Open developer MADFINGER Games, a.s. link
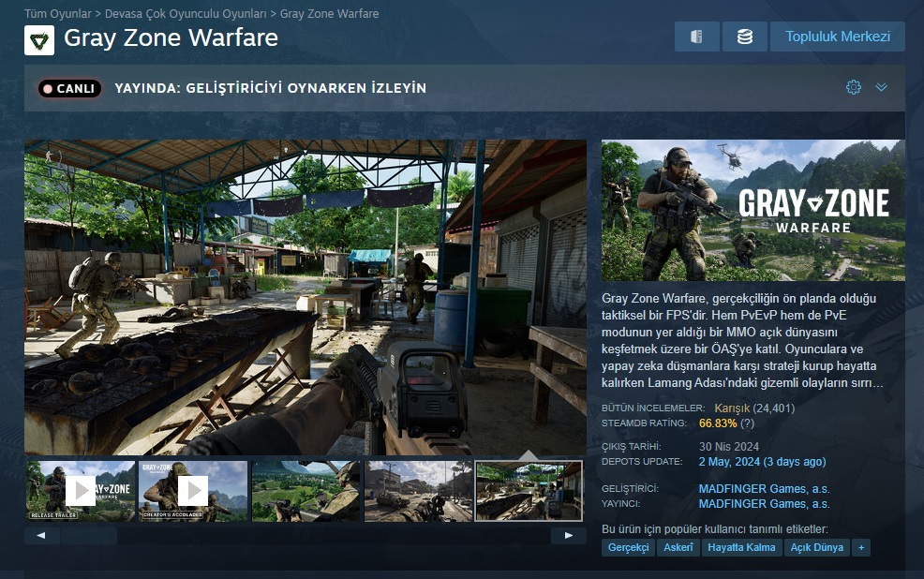 coord(764,489)
